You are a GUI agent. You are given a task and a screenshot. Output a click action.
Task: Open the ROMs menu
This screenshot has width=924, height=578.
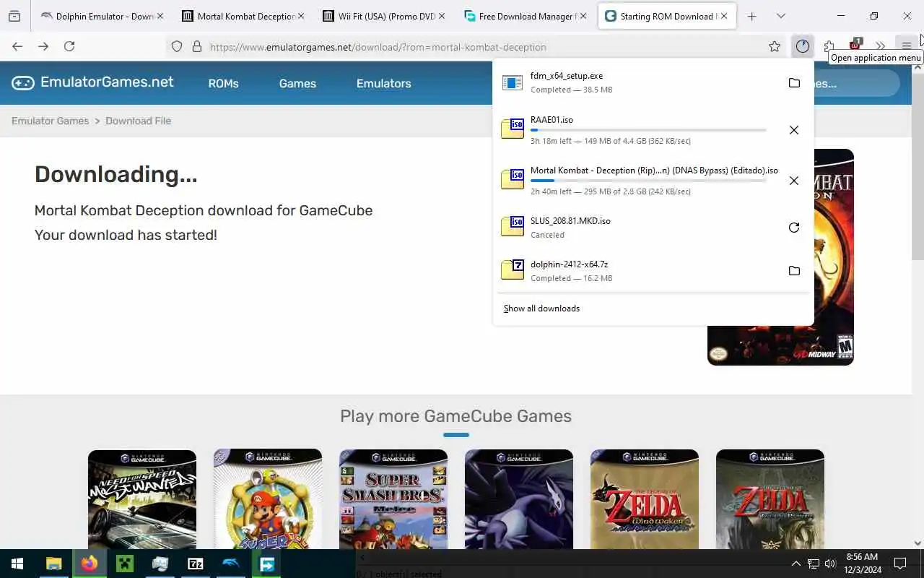pyautogui.click(x=223, y=83)
